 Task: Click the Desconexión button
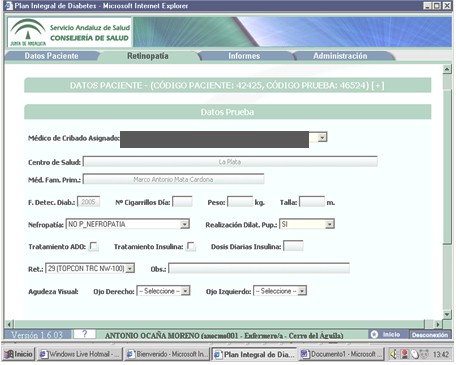click(x=430, y=335)
